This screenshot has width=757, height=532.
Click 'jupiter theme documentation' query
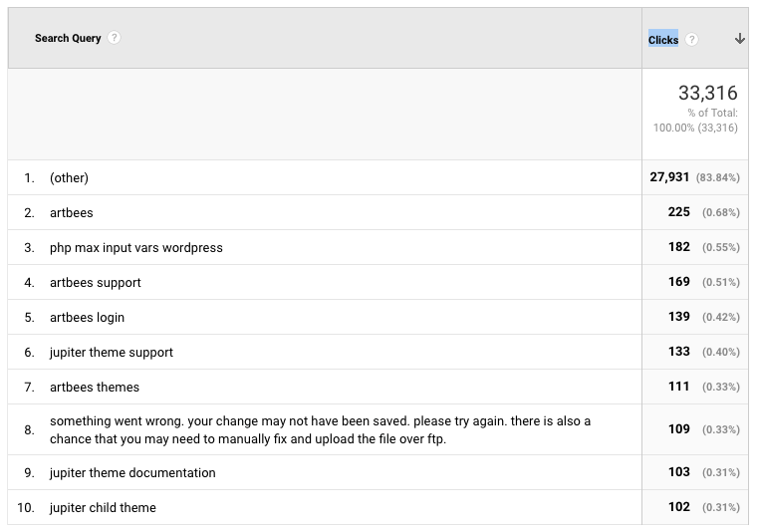coord(132,472)
